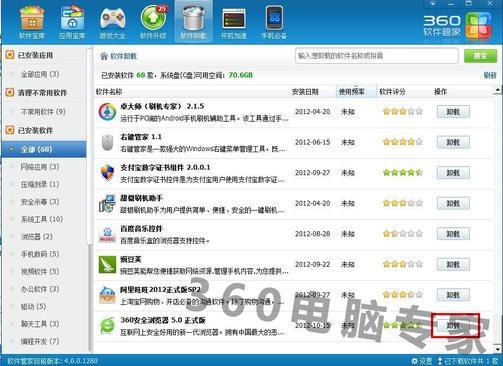This screenshot has height=366, width=503.
Task: Click the 百度音乐控件 icon
Action: click(x=107, y=234)
